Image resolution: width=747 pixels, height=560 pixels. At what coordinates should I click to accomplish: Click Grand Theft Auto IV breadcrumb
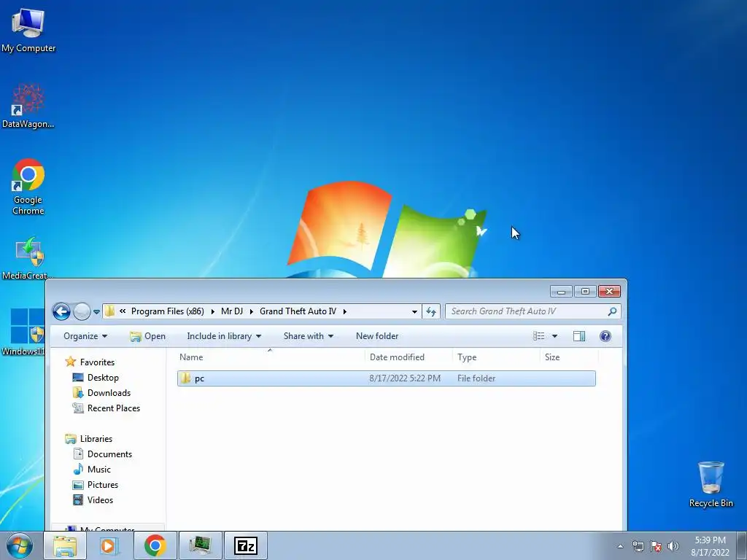tap(298, 311)
